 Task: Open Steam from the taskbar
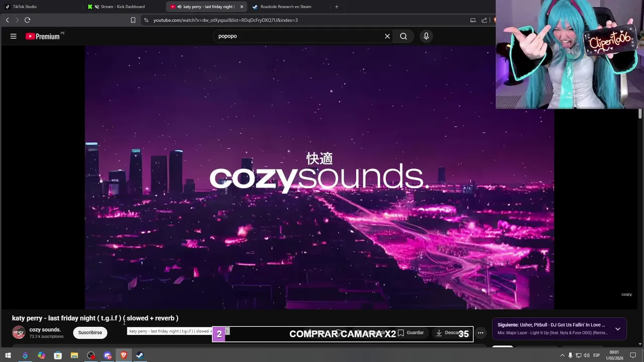tap(140, 355)
